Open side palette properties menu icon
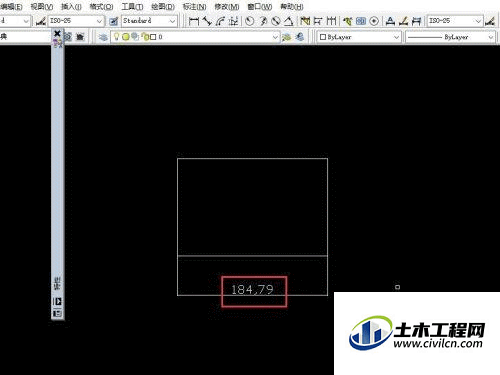Viewport: 500px width, 375px height. pyautogui.click(x=57, y=313)
